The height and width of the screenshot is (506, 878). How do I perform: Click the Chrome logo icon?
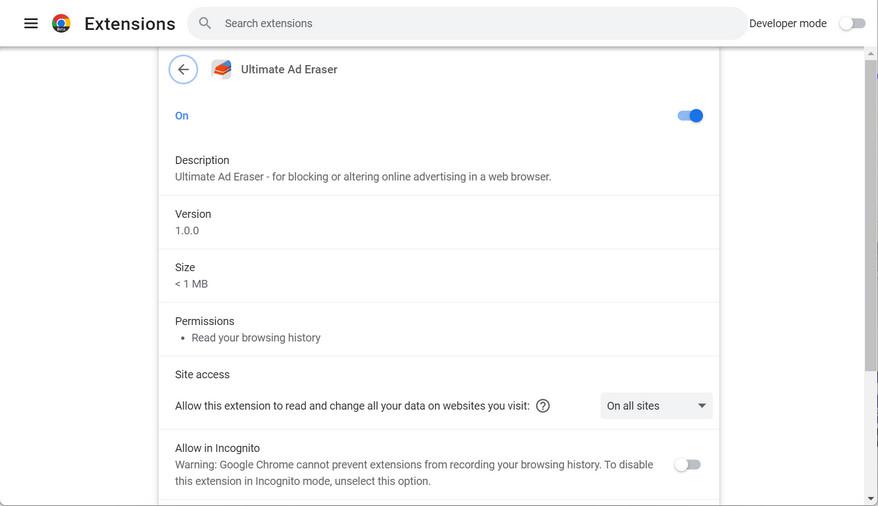[61, 23]
